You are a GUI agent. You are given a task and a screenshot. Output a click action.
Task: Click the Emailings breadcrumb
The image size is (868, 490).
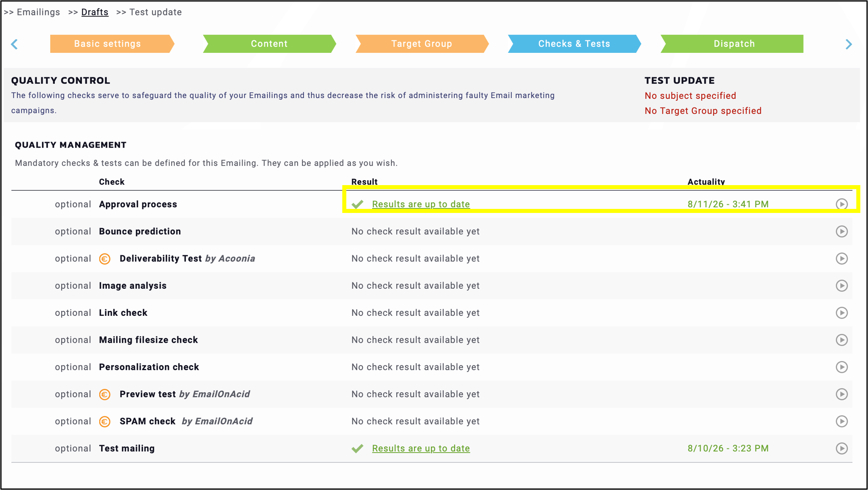click(38, 12)
